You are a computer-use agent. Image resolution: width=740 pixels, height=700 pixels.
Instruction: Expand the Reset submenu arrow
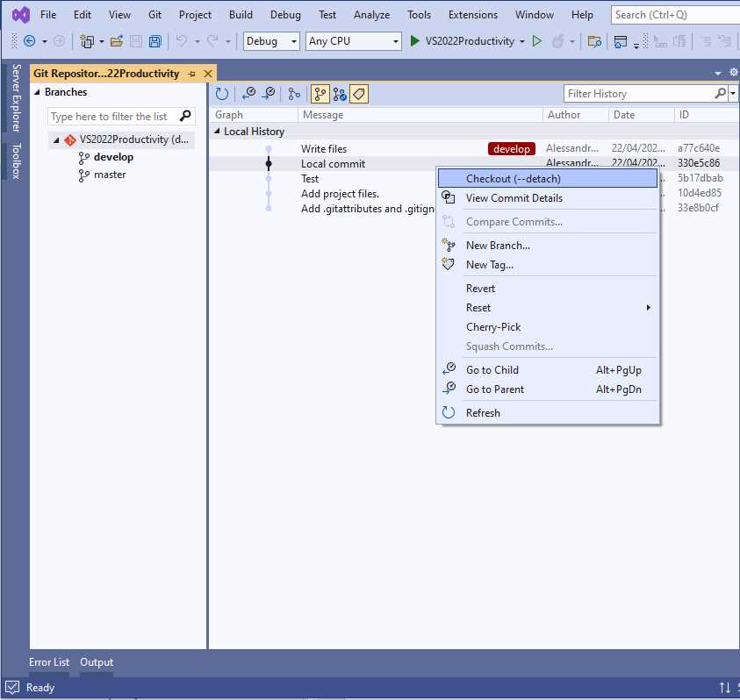click(649, 308)
